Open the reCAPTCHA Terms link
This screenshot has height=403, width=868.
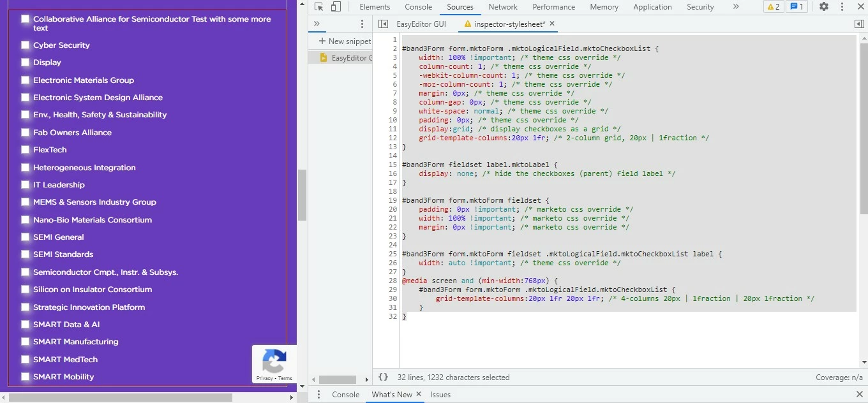(285, 378)
